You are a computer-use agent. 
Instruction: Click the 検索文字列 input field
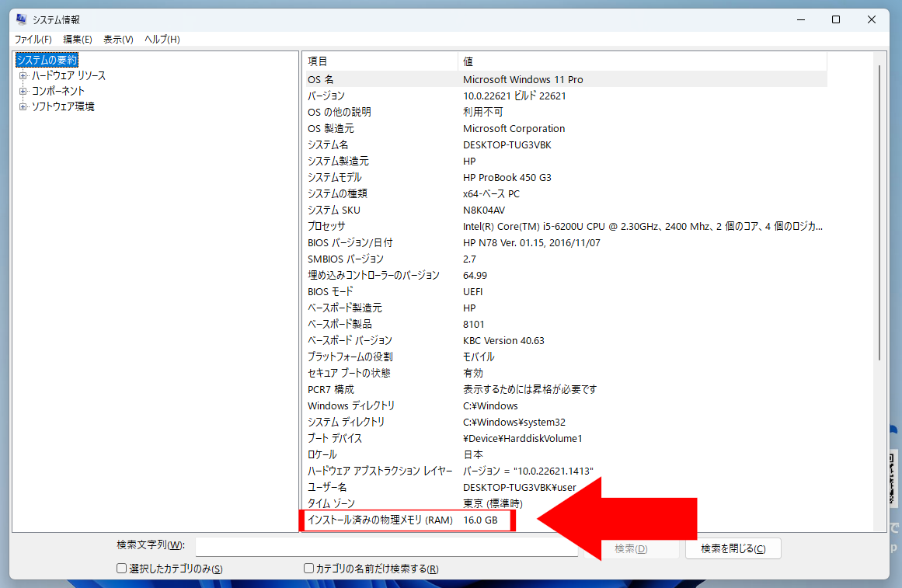coord(386,548)
